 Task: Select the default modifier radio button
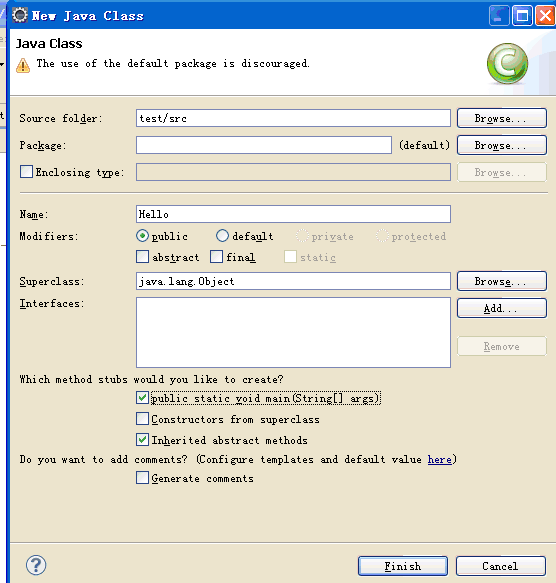pos(222,236)
